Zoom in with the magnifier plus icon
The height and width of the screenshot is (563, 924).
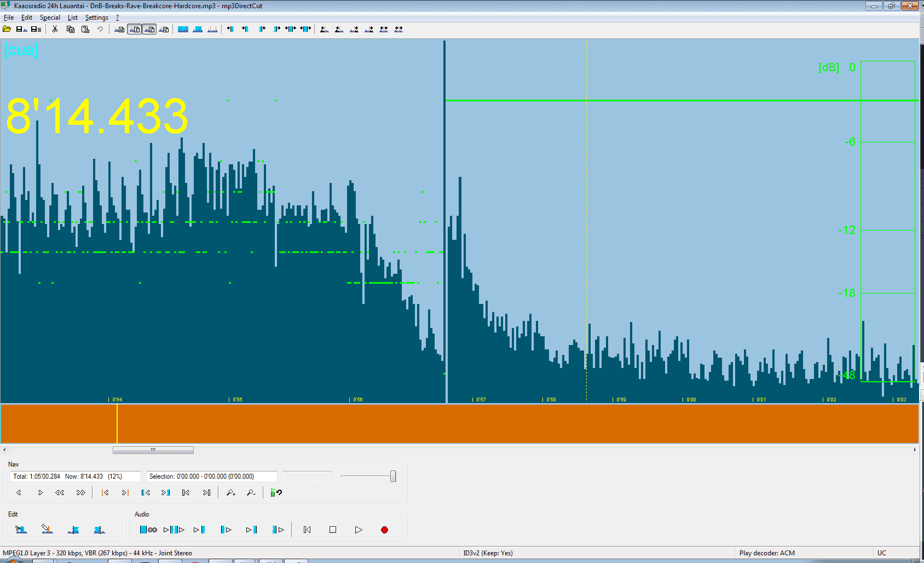231,493
